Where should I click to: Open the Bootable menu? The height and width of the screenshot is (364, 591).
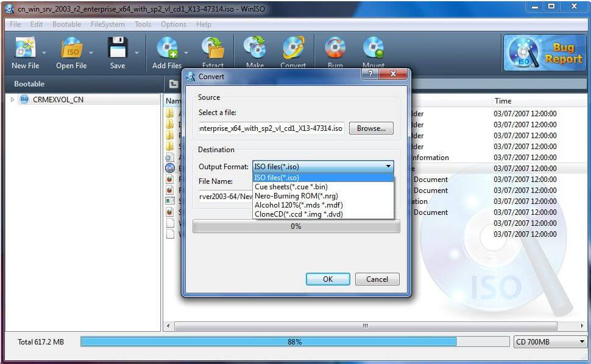coord(66,24)
